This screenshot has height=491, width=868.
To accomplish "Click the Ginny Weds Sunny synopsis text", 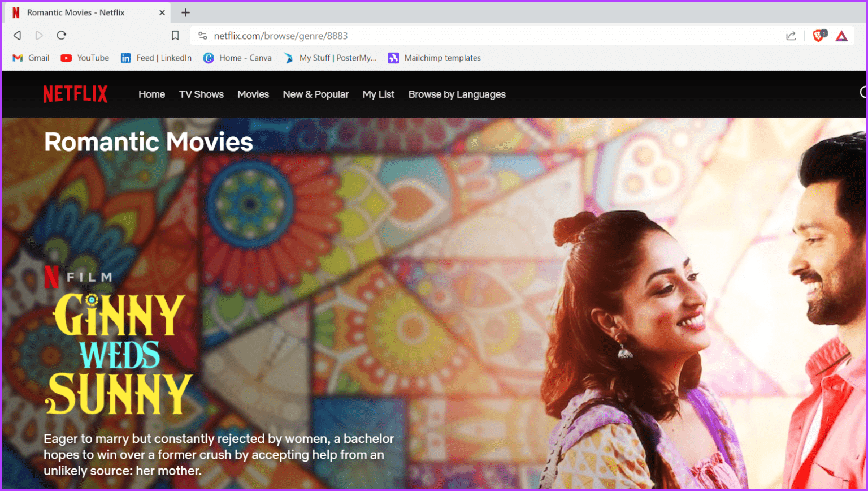I will [x=219, y=455].
